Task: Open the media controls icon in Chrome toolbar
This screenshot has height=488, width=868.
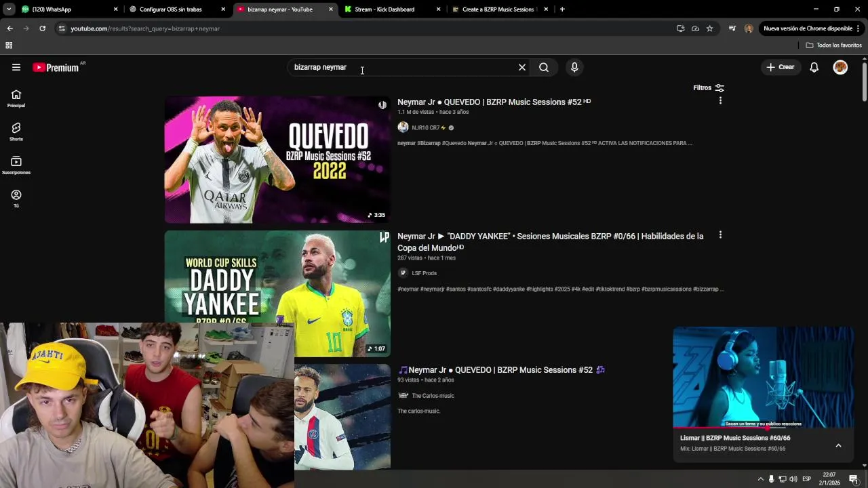Action: (x=732, y=28)
